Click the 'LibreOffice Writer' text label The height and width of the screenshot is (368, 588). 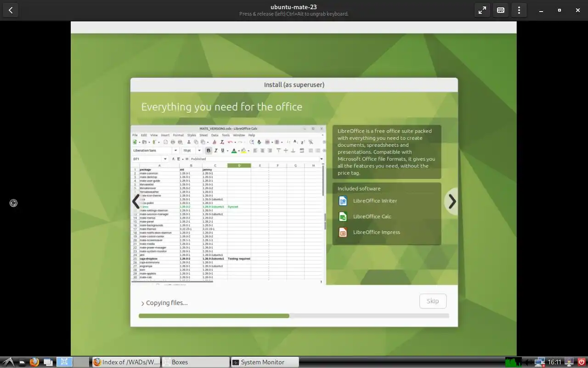[x=375, y=201]
